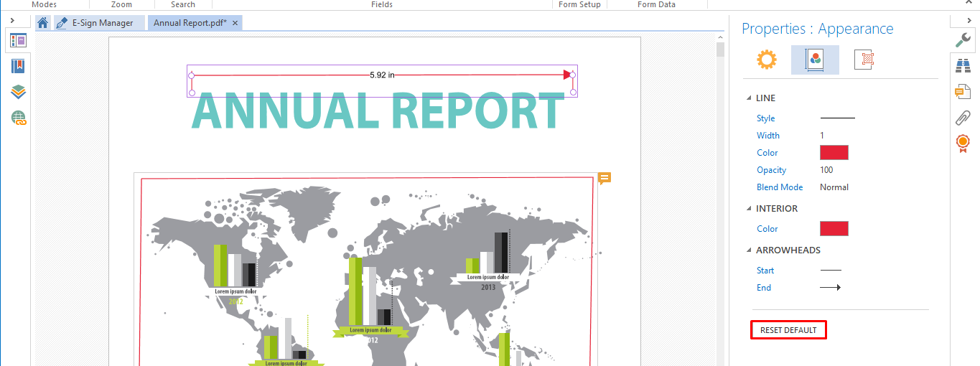Edit the Opacity value 100

pos(826,170)
